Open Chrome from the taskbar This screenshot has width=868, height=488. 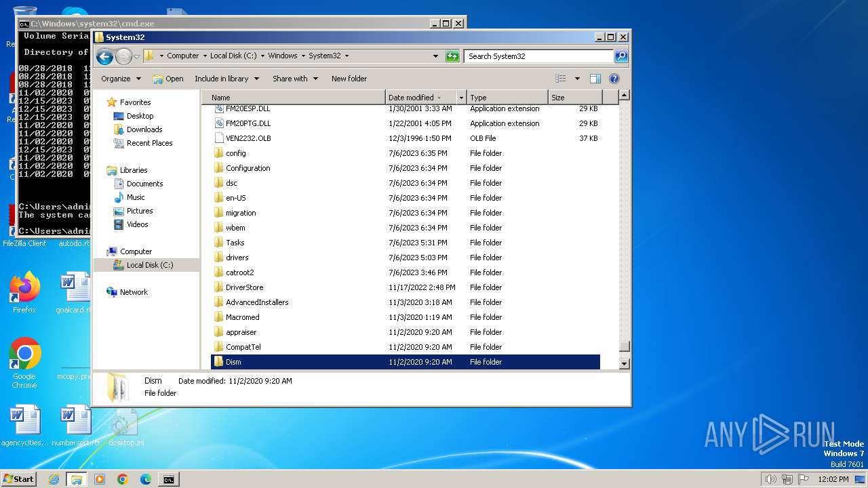coord(123,479)
